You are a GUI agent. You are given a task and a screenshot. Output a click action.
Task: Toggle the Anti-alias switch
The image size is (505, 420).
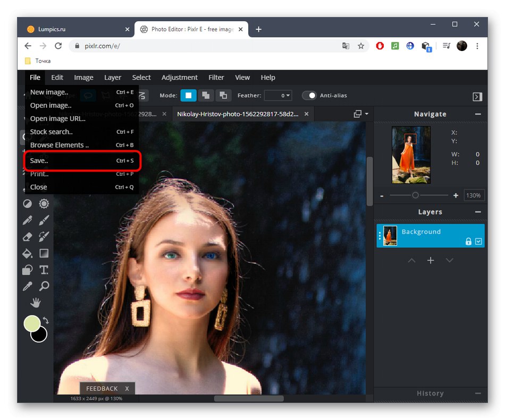pos(309,96)
